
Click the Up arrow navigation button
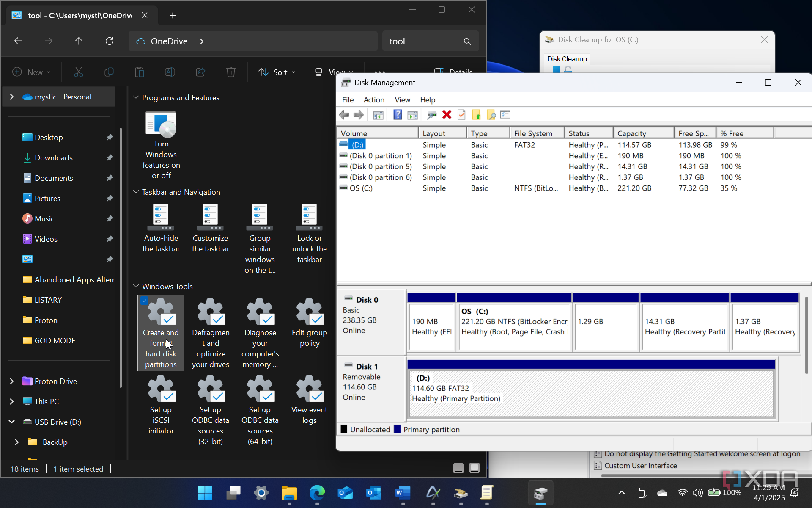[79, 41]
